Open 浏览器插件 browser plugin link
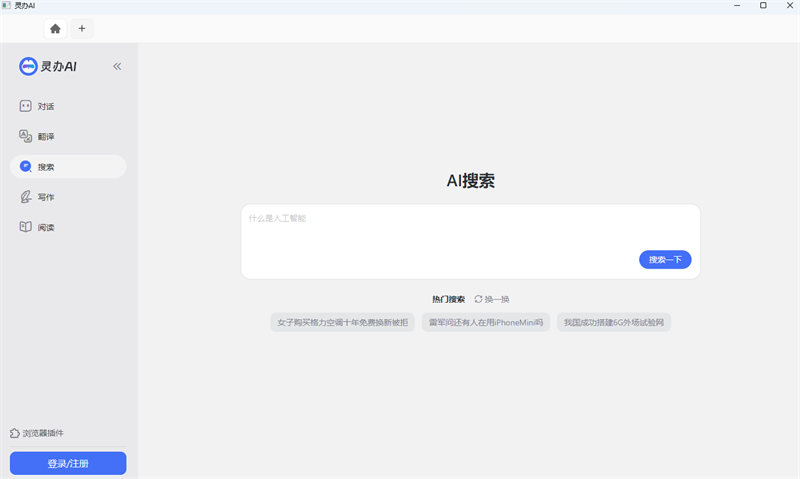800x479 pixels. 37,433
